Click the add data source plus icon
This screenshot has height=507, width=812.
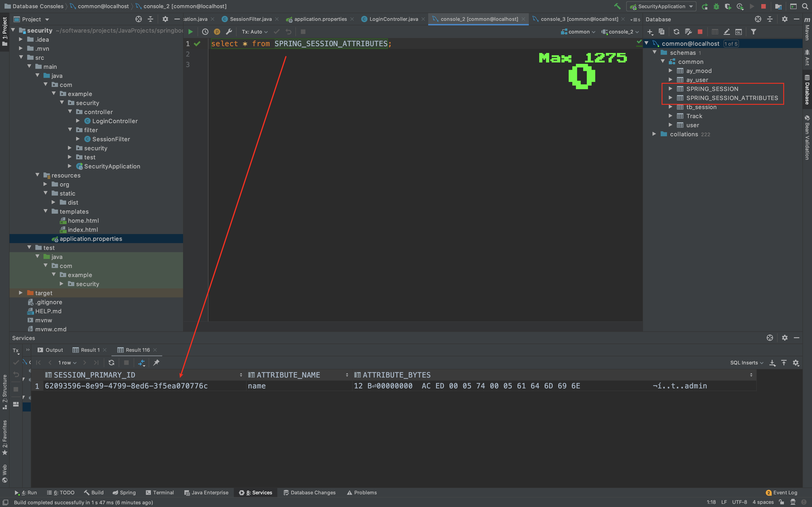coord(650,31)
